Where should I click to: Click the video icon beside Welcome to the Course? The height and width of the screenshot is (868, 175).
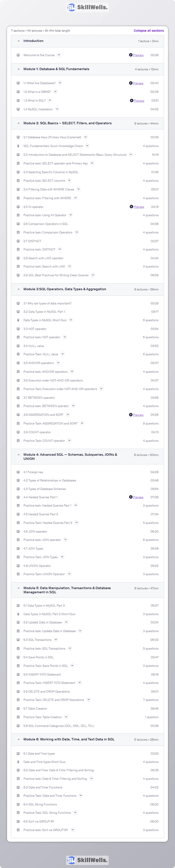tap(18, 55)
